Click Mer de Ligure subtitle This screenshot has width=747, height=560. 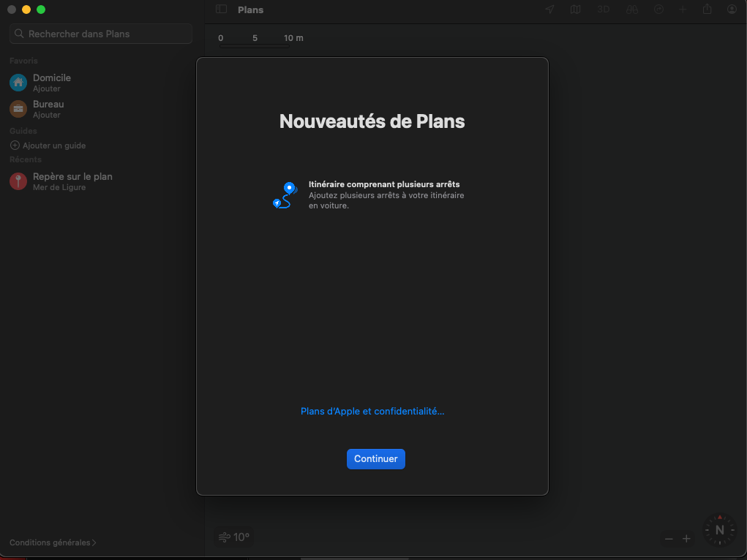tap(59, 187)
